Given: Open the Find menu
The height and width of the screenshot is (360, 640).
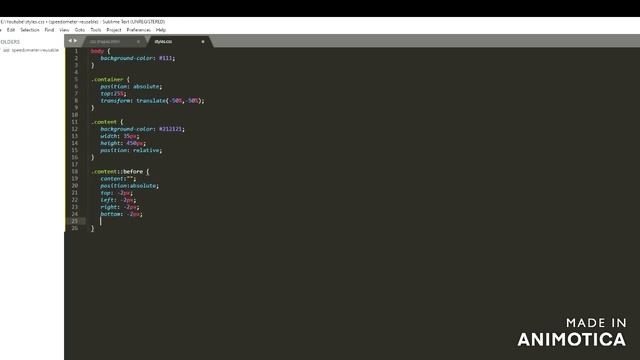Looking at the screenshot, I should pyautogui.click(x=49, y=30).
